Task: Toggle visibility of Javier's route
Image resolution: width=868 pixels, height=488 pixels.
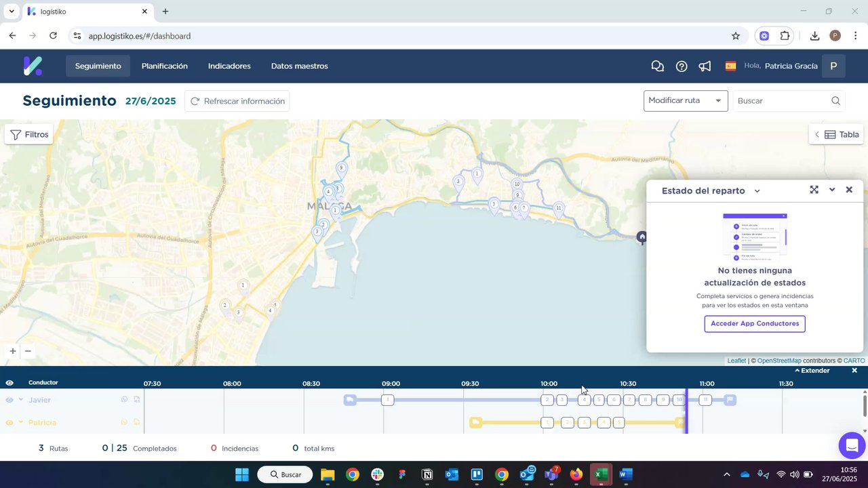Action: [9, 400]
